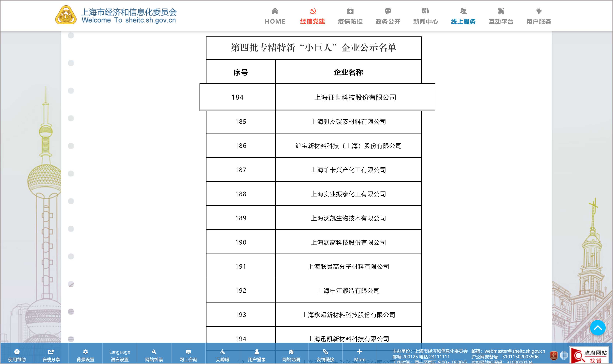
Task: Click the committee logo emblem
Action: 66,15
